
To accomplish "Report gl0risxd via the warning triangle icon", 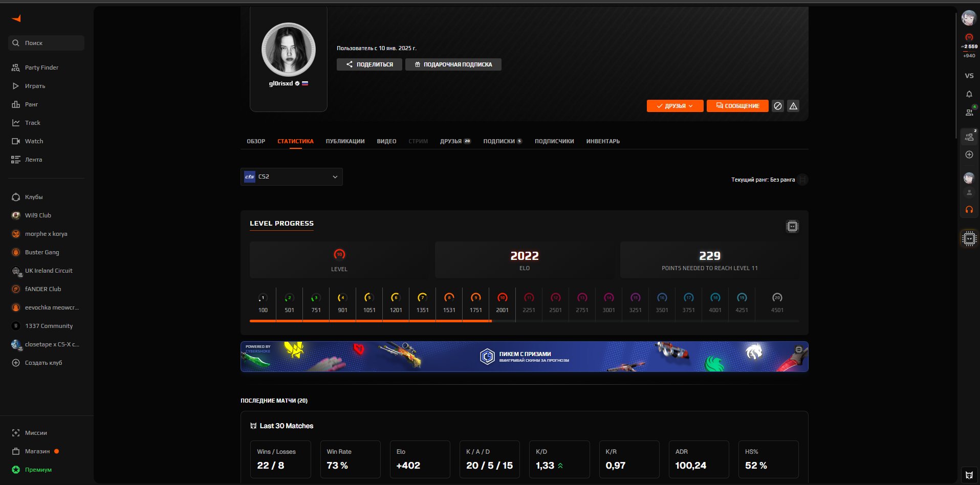I will coord(793,106).
